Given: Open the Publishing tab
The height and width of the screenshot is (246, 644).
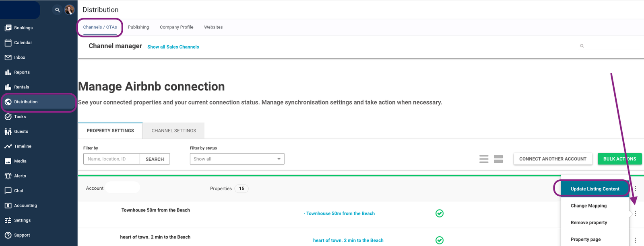Looking at the screenshot, I should pos(138,27).
